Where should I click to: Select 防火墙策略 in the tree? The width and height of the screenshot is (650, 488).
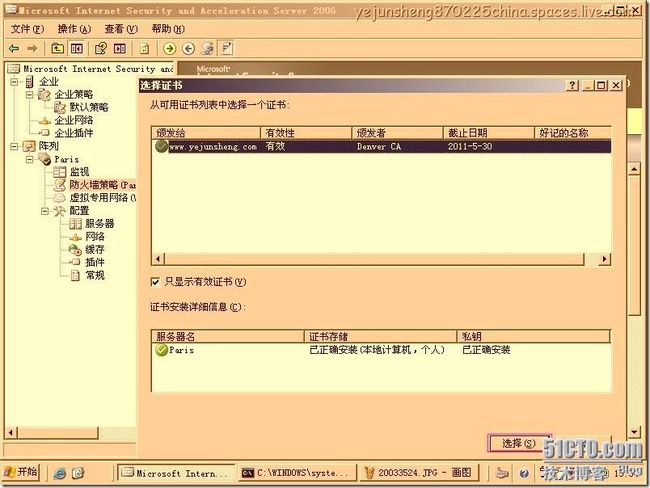point(102,185)
